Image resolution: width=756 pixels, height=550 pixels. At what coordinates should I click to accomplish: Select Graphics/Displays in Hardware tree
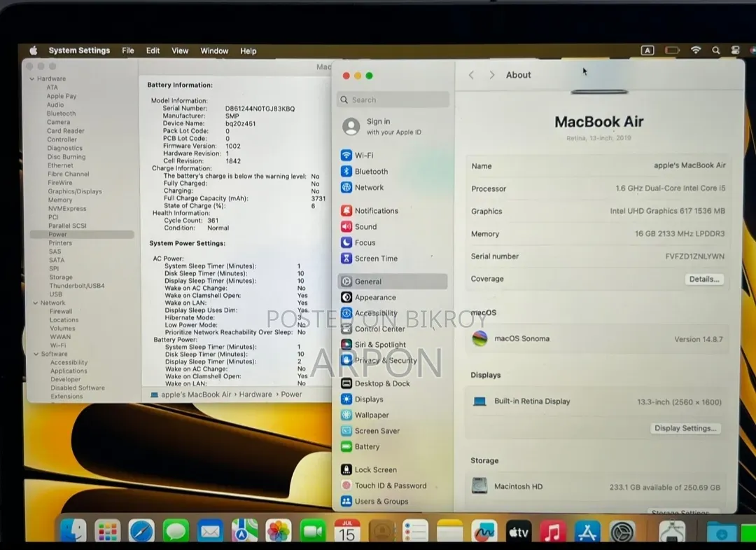(x=75, y=191)
